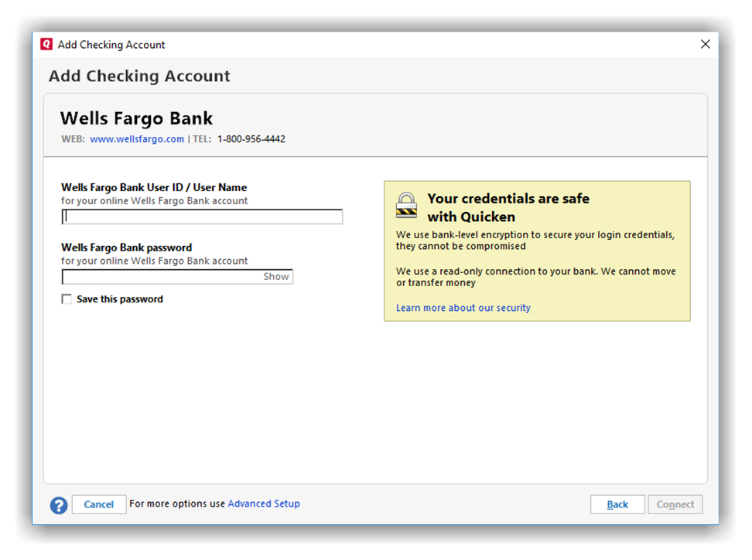The height and width of the screenshot is (560, 752).
Task: Click the 'Your credentials are safe' heading
Action: 508,207
